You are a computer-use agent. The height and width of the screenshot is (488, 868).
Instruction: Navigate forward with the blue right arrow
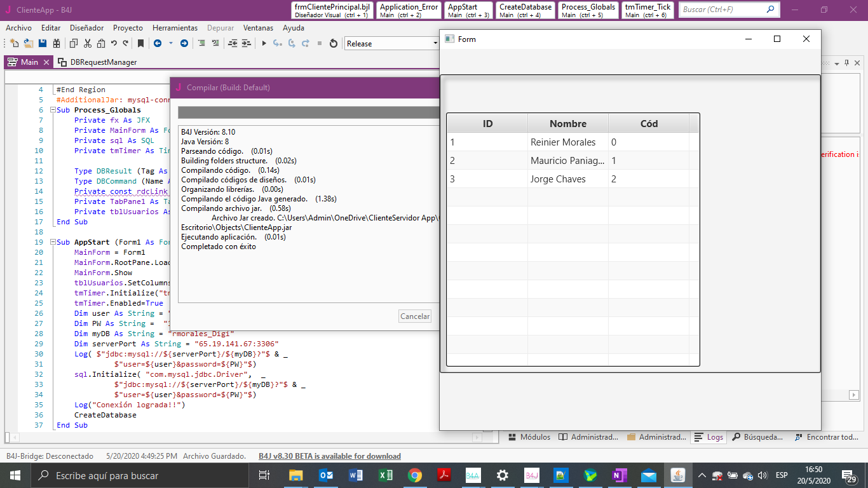[x=184, y=43]
